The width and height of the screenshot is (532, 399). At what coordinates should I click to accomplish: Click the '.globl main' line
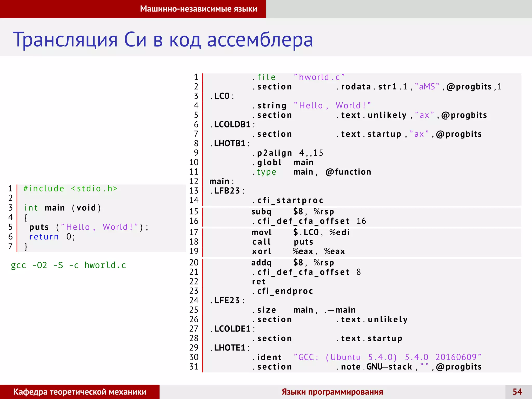[283, 162]
